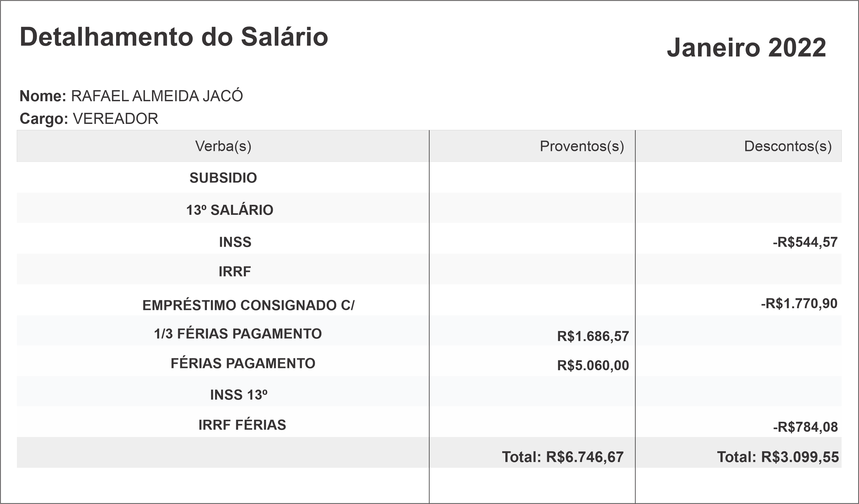The image size is (859, 504).
Task: Click the Proventos(s) column header
Action: coord(582,146)
